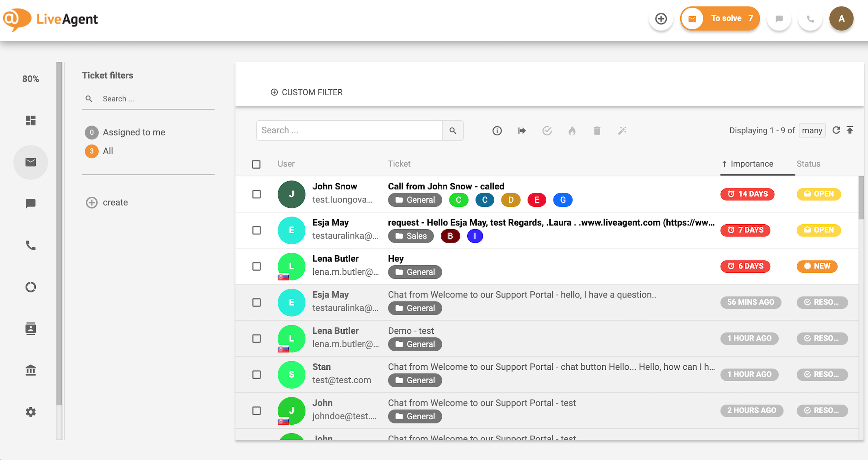Toggle the select all tickets checkbox
Screen dimensions: 868x460
(256, 164)
